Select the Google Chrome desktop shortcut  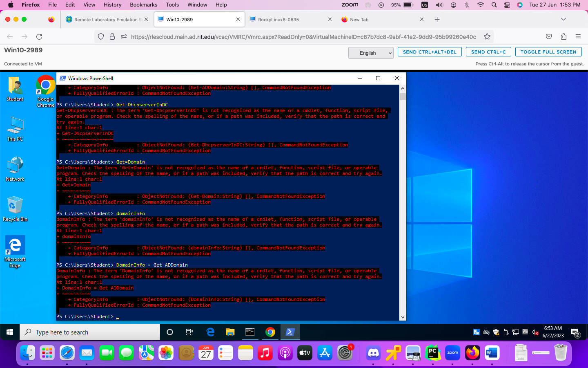(45, 92)
